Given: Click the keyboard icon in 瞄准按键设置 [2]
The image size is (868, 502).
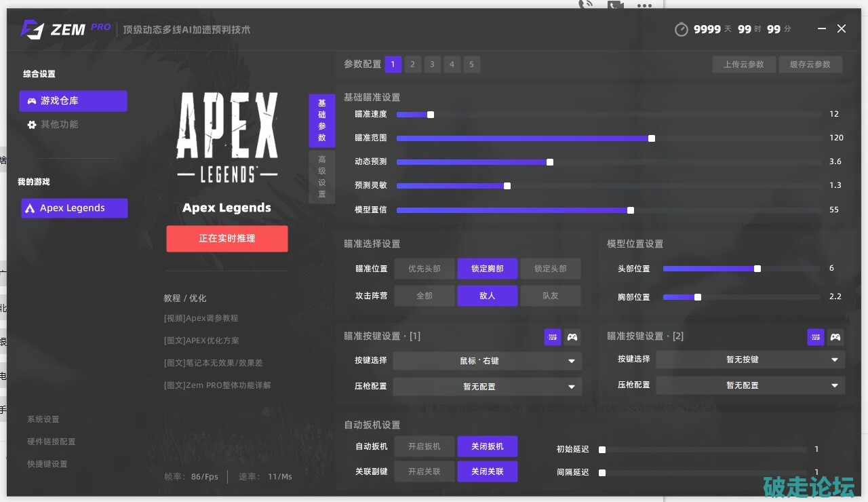Looking at the screenshot, I should [816, 337].
